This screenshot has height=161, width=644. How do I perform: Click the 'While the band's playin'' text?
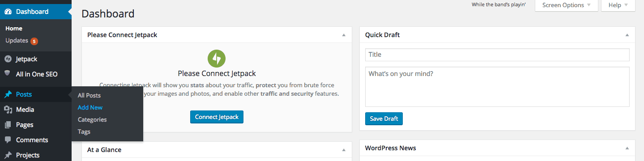click(499, 5)
